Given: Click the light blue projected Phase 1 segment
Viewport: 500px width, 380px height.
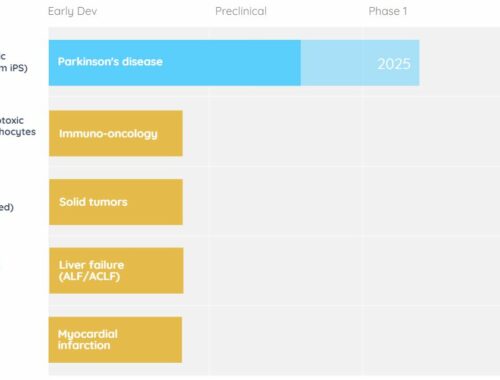Looking at the screenshot, I should 360,63.
